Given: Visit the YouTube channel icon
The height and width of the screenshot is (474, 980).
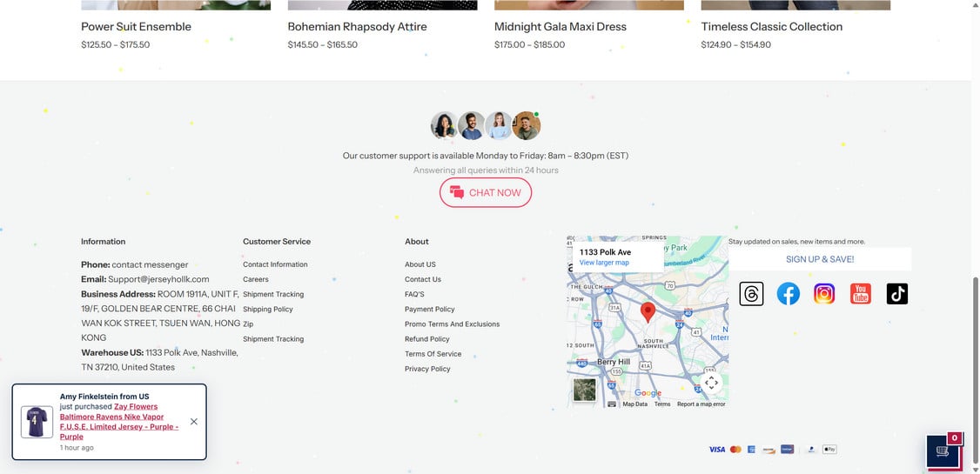Looking at the screenshot, I should (861, 294).
